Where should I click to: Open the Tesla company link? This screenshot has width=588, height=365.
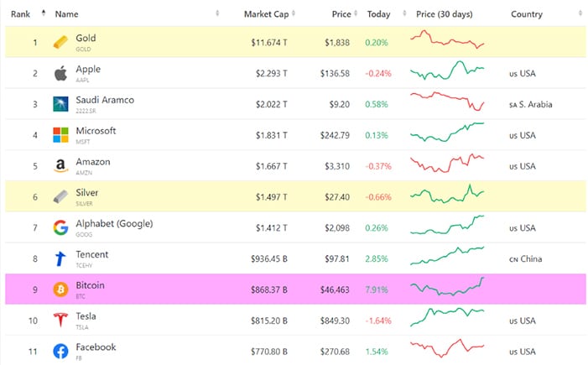86,316
